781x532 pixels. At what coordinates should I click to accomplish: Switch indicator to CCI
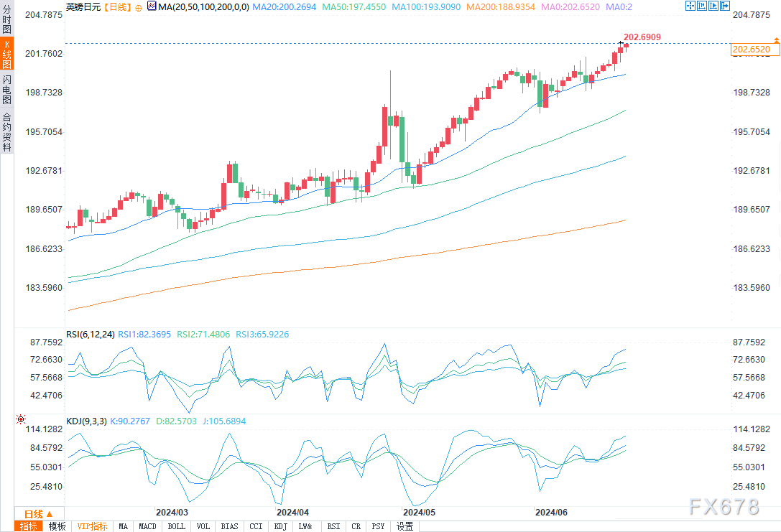click(x=256, y=526)
